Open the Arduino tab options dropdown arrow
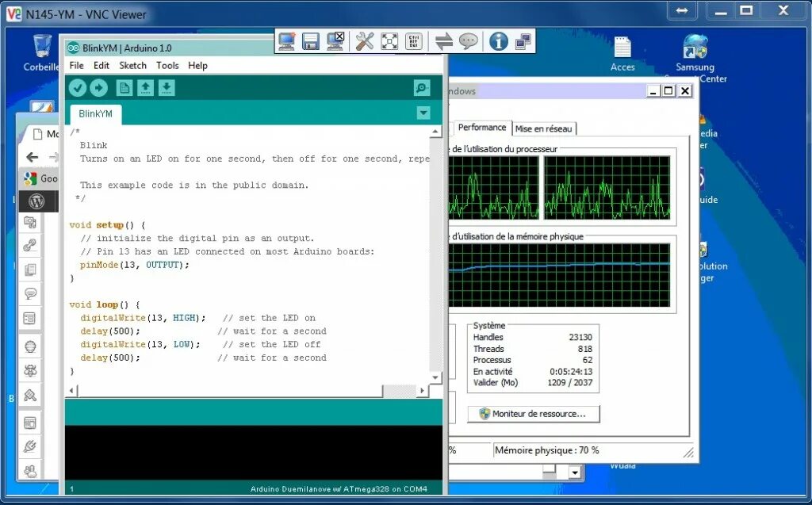 click(423, 113)
